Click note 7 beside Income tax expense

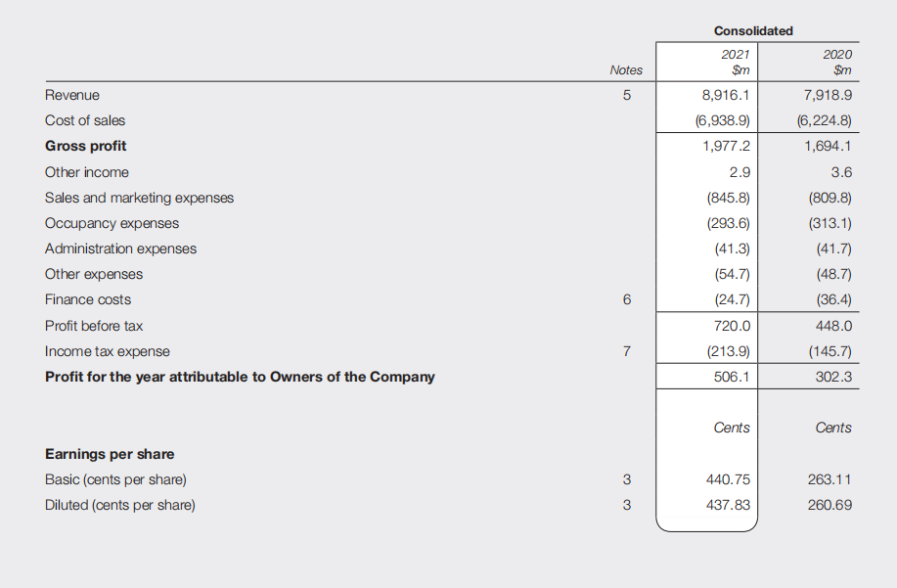click(627, 351)
